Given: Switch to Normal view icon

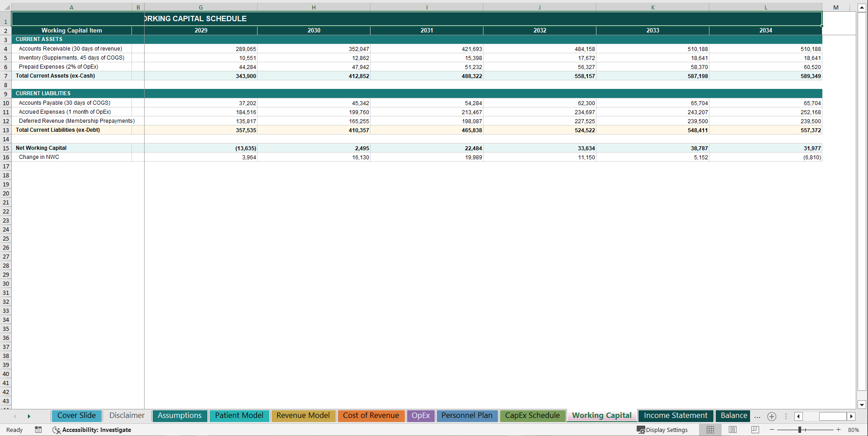Looking at the screenshot, I should [710, 430].
